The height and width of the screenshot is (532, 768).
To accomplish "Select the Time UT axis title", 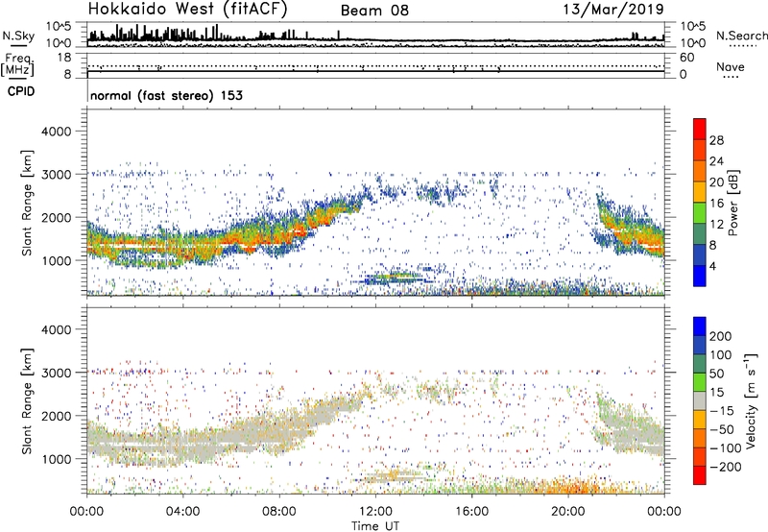I will tap(375, 526).
